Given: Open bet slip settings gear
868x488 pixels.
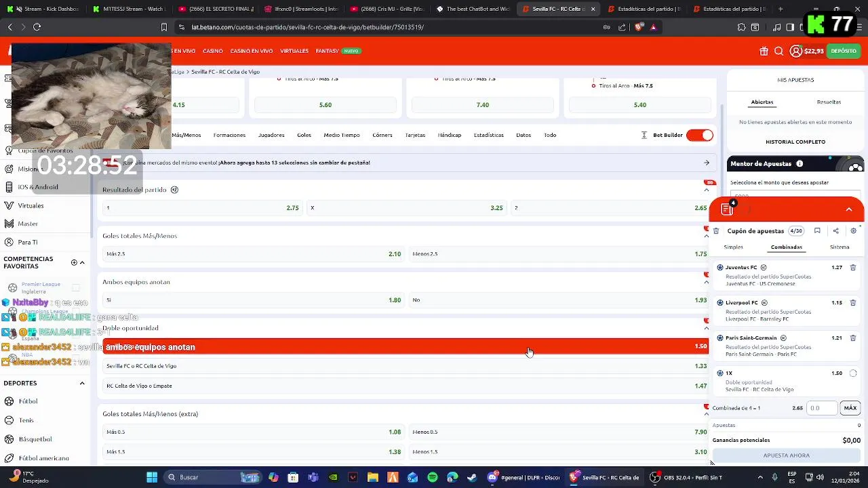Looking at the screenshot, I should pos(853,231).
